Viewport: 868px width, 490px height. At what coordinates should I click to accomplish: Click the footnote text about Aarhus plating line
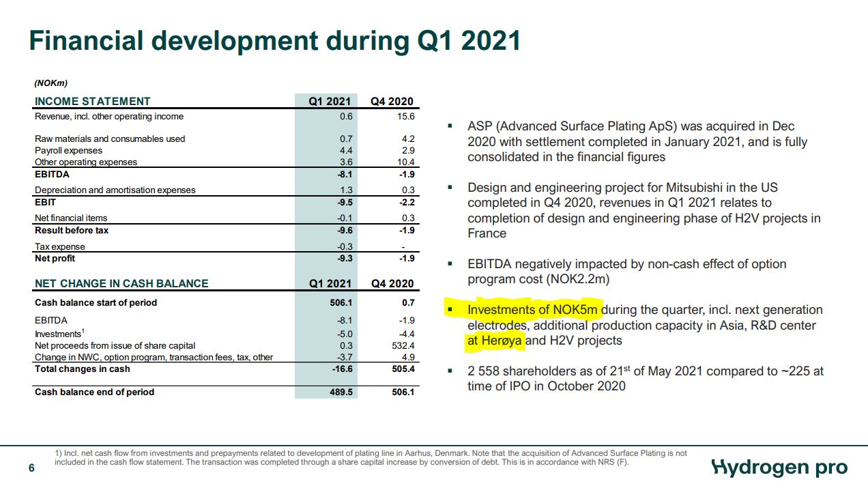click(371, 457)
